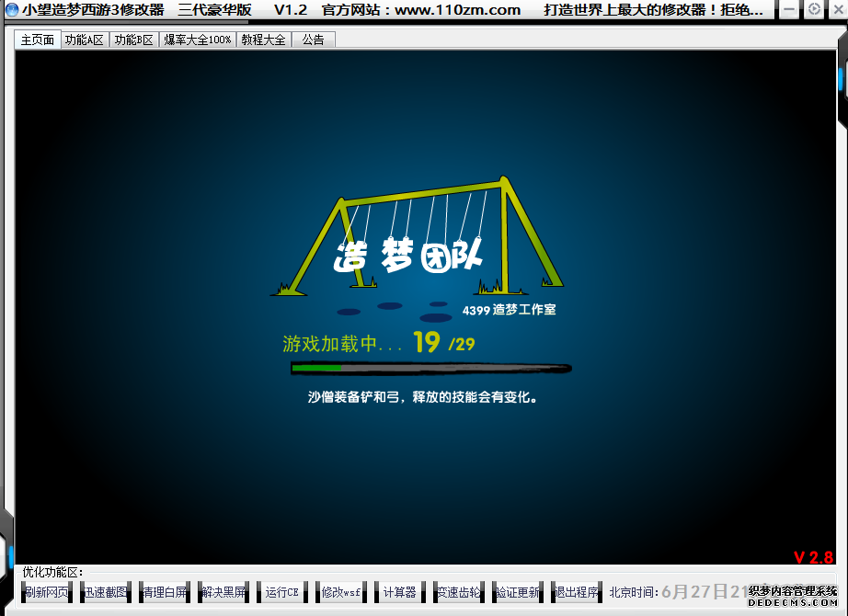
Task: Click the 迅速截图 screenshot button
Action: (106, 592)
